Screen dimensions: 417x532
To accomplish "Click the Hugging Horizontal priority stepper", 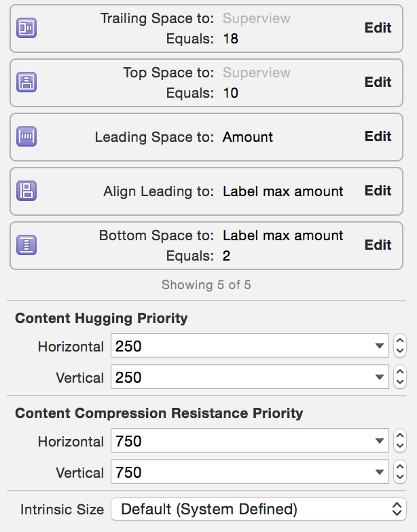I will (400, 346).
